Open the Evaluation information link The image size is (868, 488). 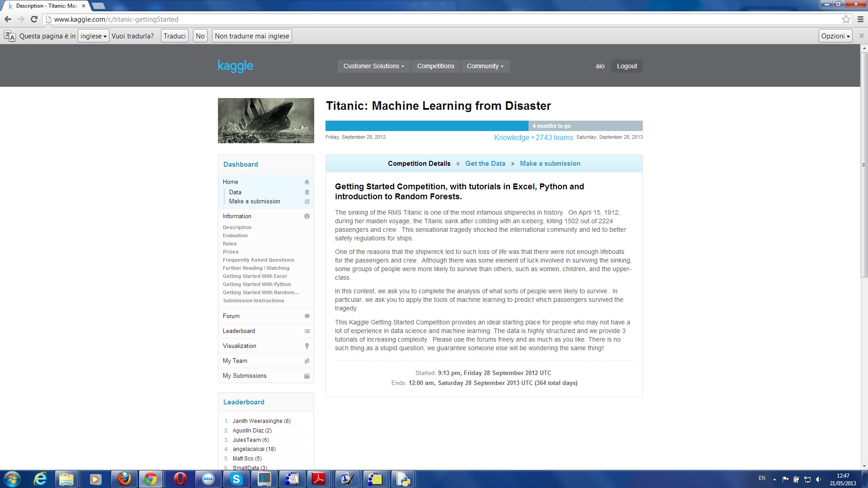click(235, 235)
